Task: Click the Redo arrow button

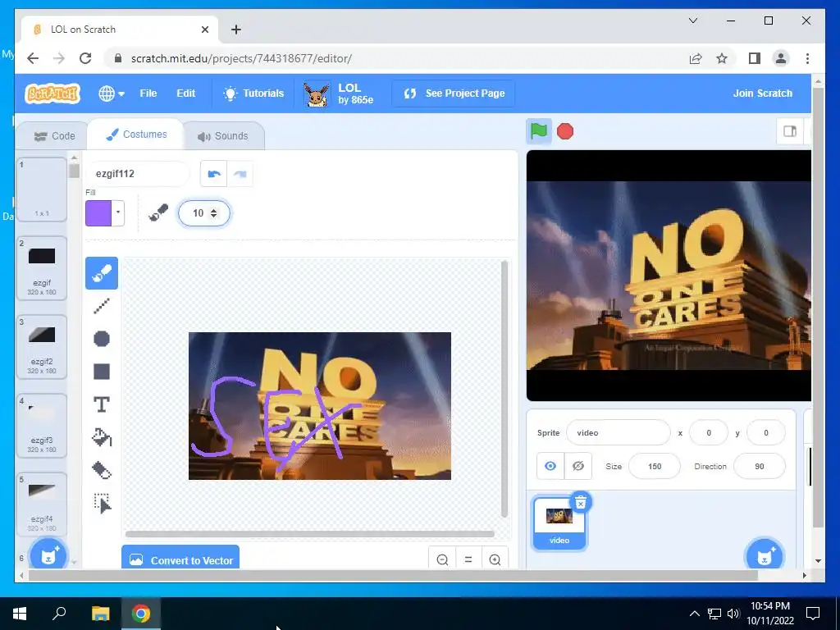Action: pyautogui.click(x=240, y=174)
